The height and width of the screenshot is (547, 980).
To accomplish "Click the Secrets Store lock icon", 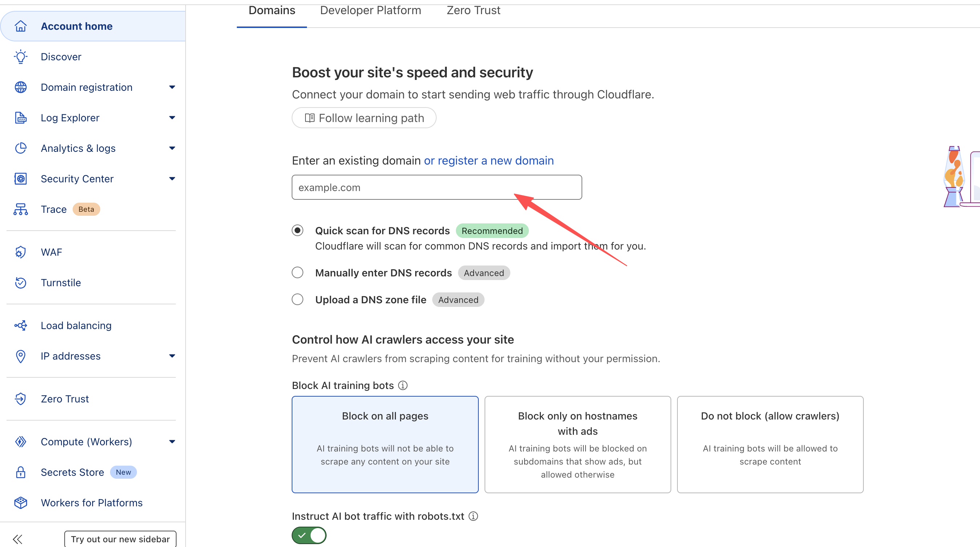I will 21,472.
